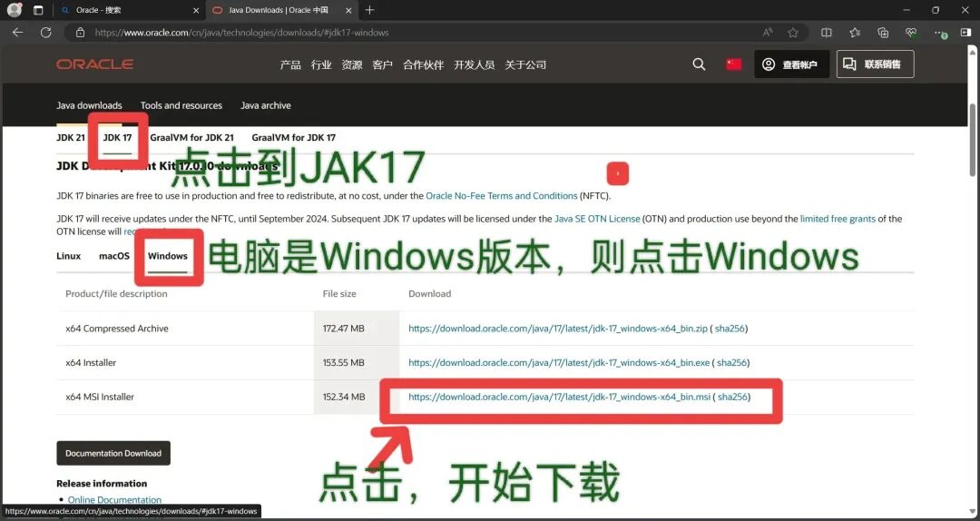Screen dimensions: 980x521
Task: Toggle the sidebar icon at toolbar end
Action: click(x=965, y=33)
